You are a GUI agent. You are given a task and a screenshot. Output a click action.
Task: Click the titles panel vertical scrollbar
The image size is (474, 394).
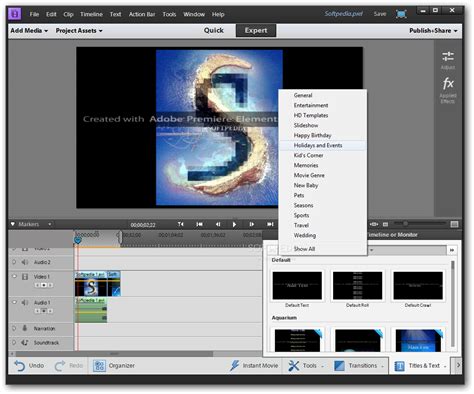pyautogui.click(x=452, y=305)
